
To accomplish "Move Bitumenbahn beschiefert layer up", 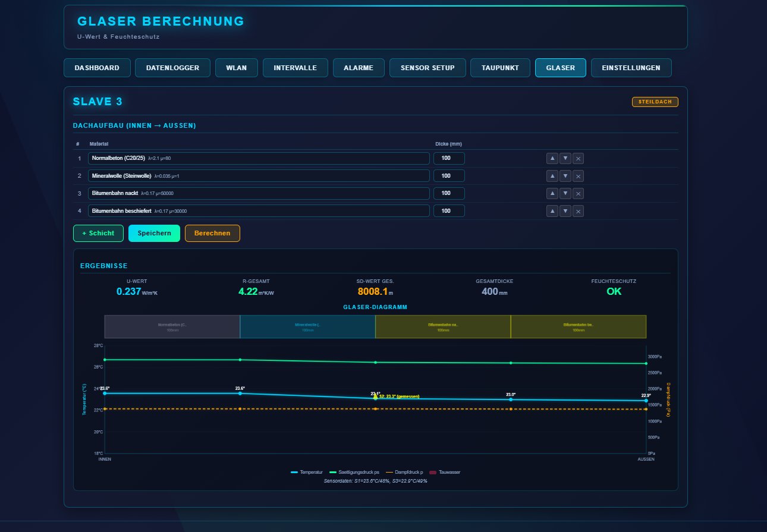I will 552,211.
